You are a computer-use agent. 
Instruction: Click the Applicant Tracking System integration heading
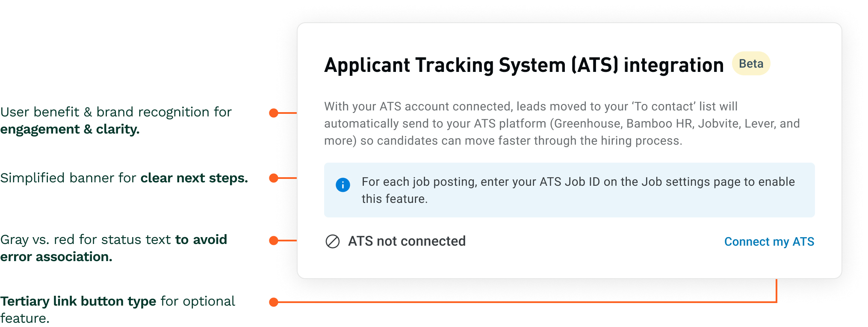point(524,65)
